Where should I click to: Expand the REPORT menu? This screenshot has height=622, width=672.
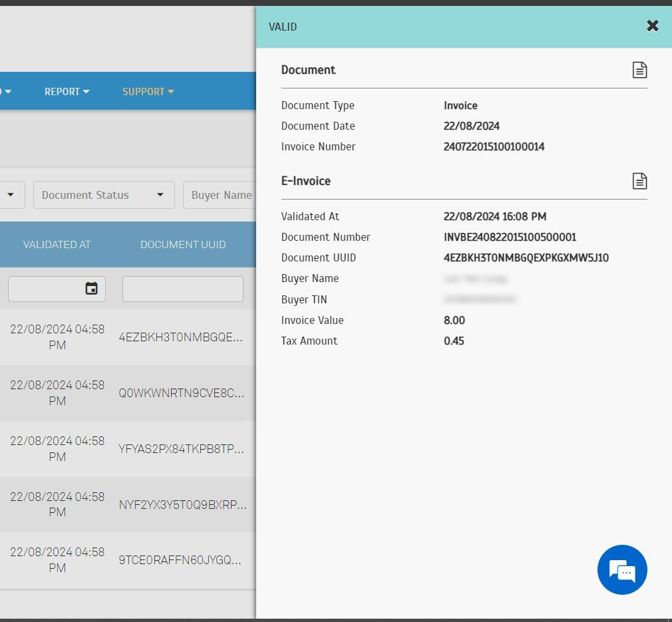pos(67,92)
